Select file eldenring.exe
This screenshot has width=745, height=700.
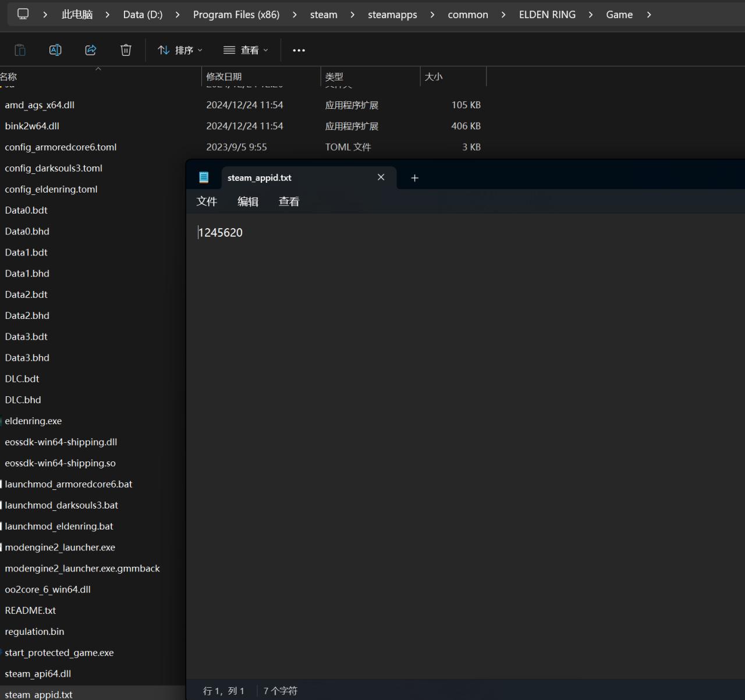click(33, 421)
